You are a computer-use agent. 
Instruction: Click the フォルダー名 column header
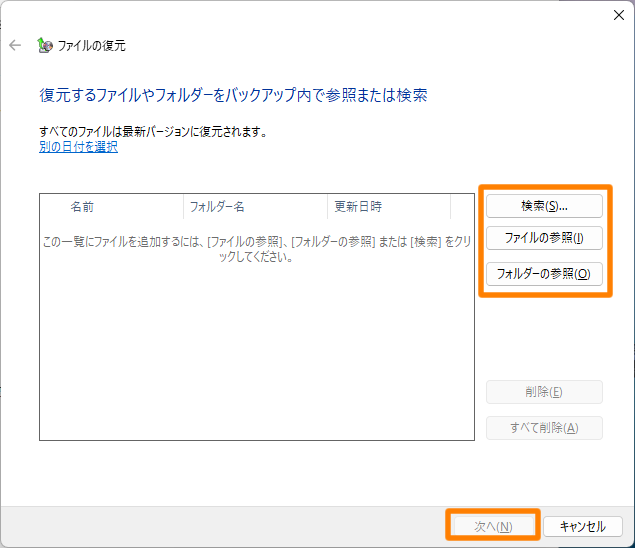coord(217,207)
